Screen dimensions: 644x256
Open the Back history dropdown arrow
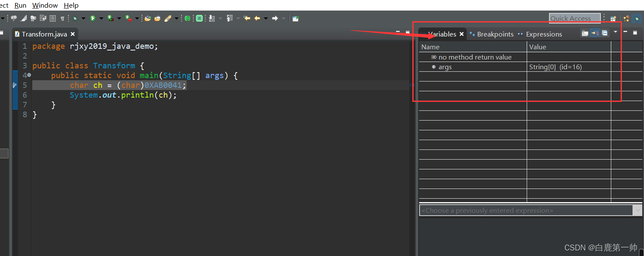266,18
